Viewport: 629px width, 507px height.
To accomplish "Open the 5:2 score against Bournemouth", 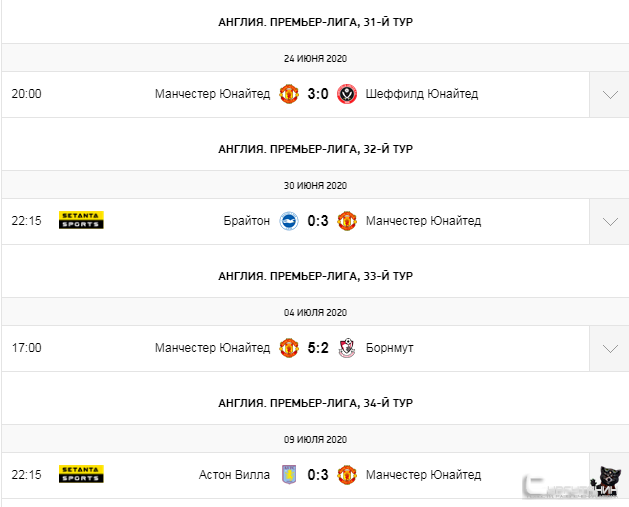I will point(318,348).
